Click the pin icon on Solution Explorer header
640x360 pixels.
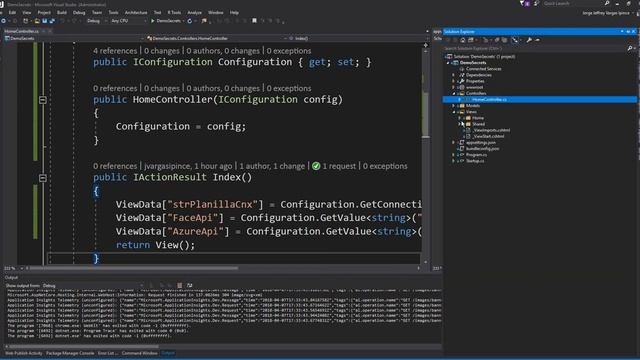[x=628, y=31]
